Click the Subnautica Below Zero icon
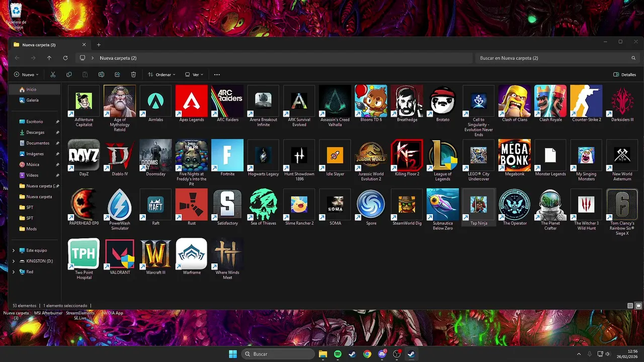The image size is (644, 362). (x=443, y=205)
